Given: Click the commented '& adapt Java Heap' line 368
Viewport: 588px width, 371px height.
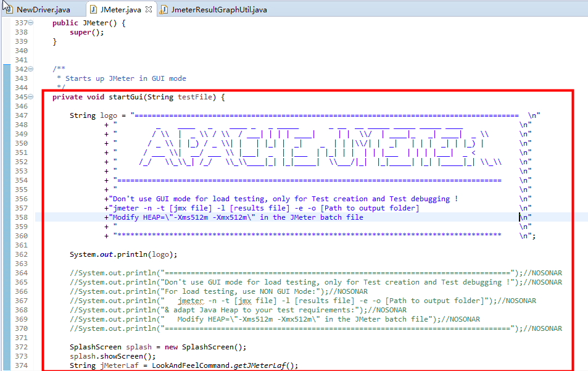Looking at the screenshot, I should pos(238,311).
